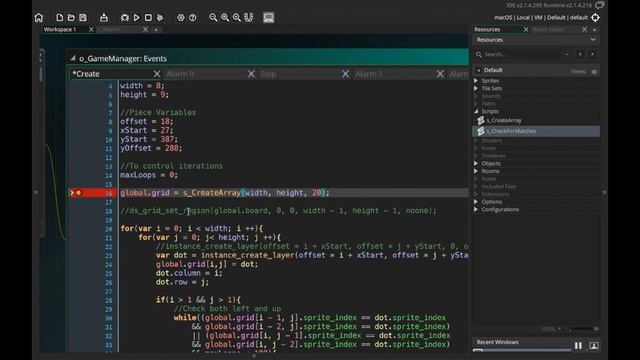Add a new workspace with plus button
The image size is (640, 360).
tap(156, 30)
